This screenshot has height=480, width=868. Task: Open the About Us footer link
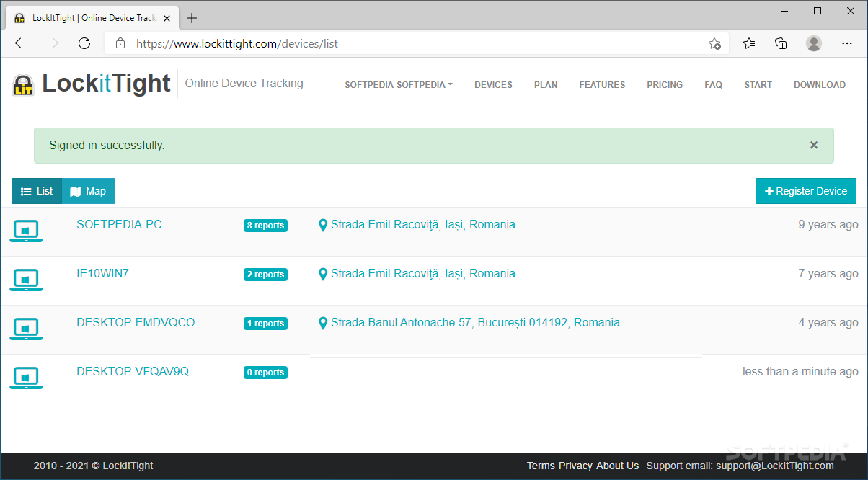618,466
